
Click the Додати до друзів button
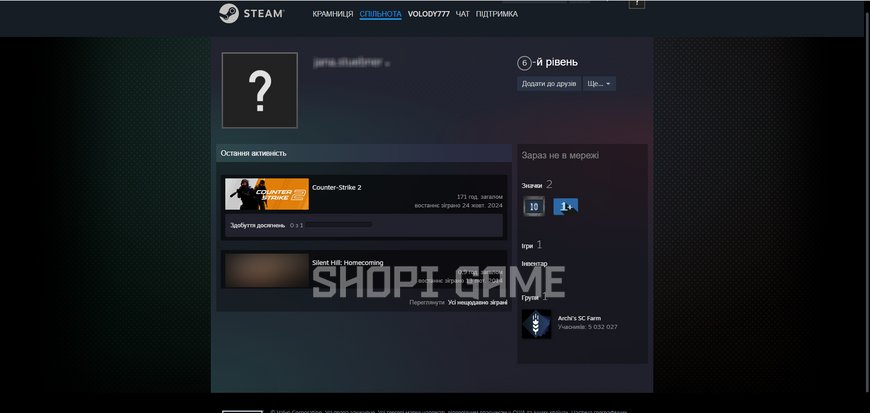549,84
